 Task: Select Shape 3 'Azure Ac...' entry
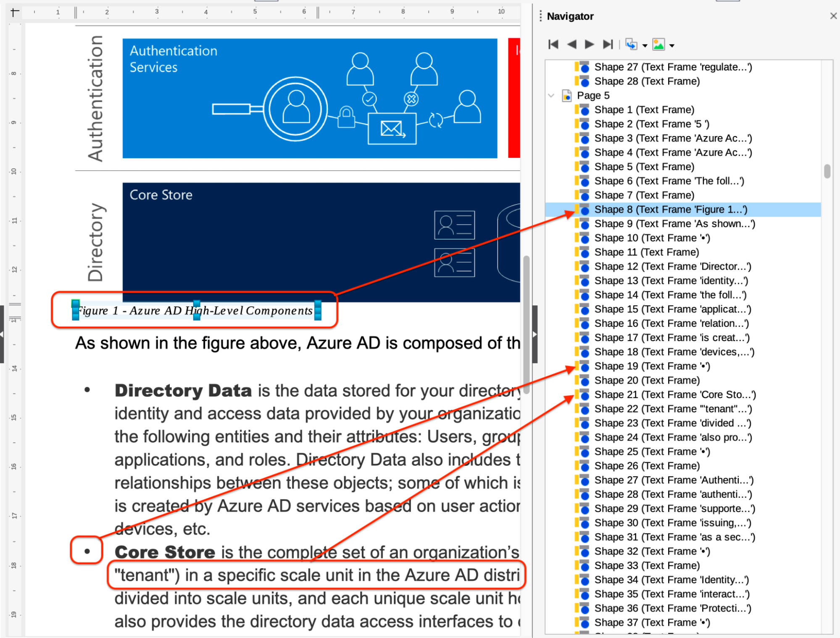[x=673, y=139]
